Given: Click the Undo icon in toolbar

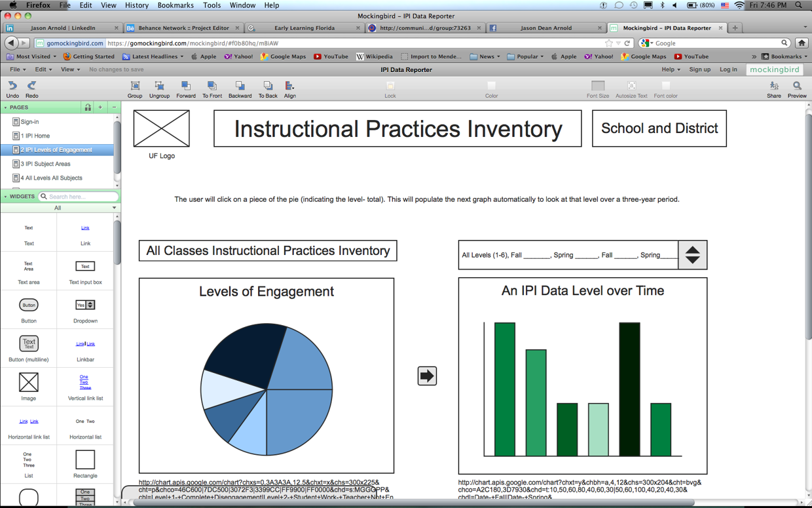Looking at the screenshot, I should [12, 86].
